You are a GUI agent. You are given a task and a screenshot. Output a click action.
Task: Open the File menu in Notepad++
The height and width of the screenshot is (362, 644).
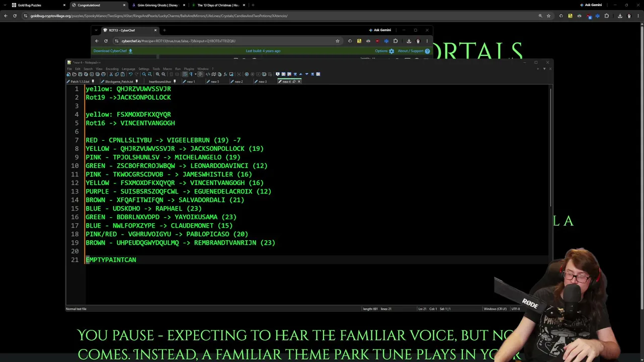coord(70,69)
